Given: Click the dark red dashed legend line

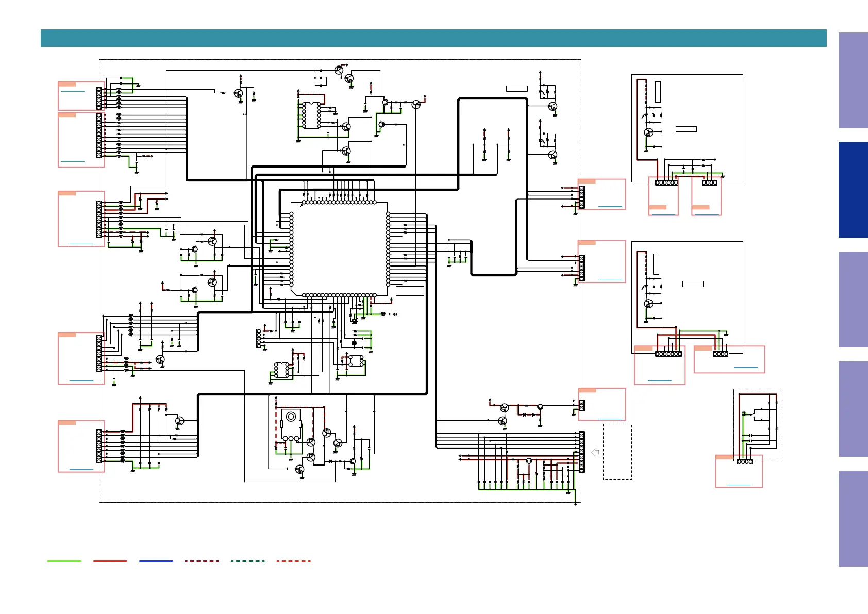Looking at the screenshot, I should pos(202,561).
